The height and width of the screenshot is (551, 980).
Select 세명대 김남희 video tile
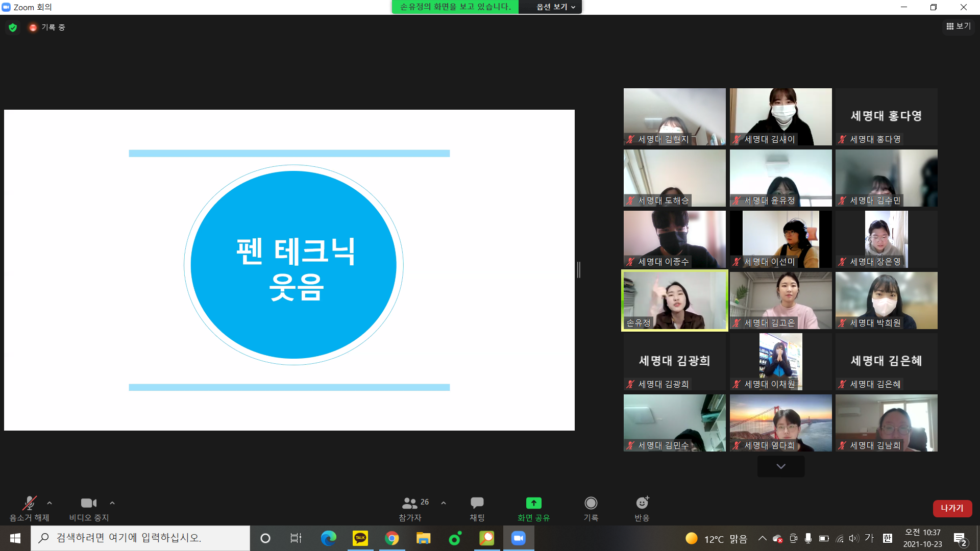(x=887, y=423)
